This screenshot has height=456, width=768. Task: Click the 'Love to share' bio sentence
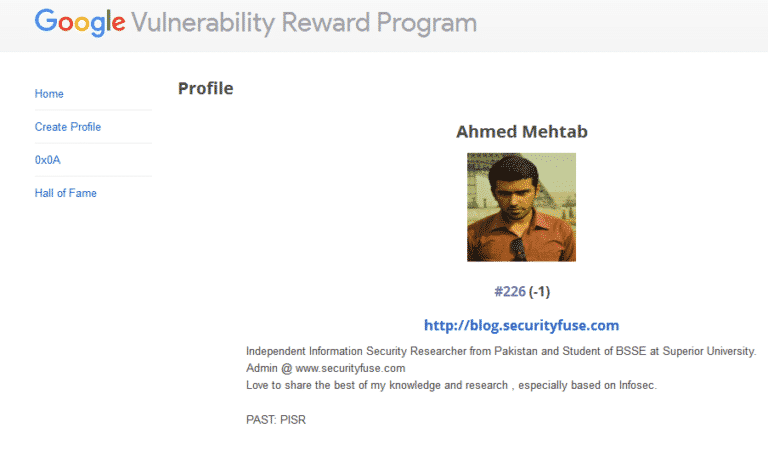(451, 385)
